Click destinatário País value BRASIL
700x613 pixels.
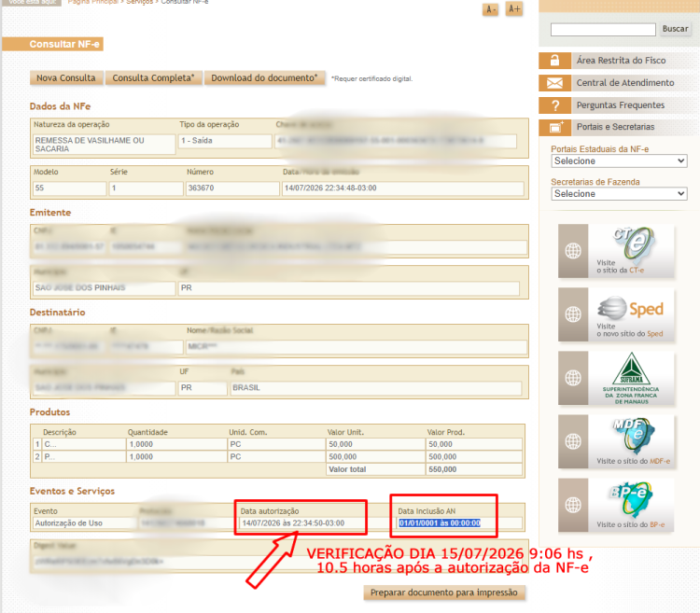click(x=376, y=388)
